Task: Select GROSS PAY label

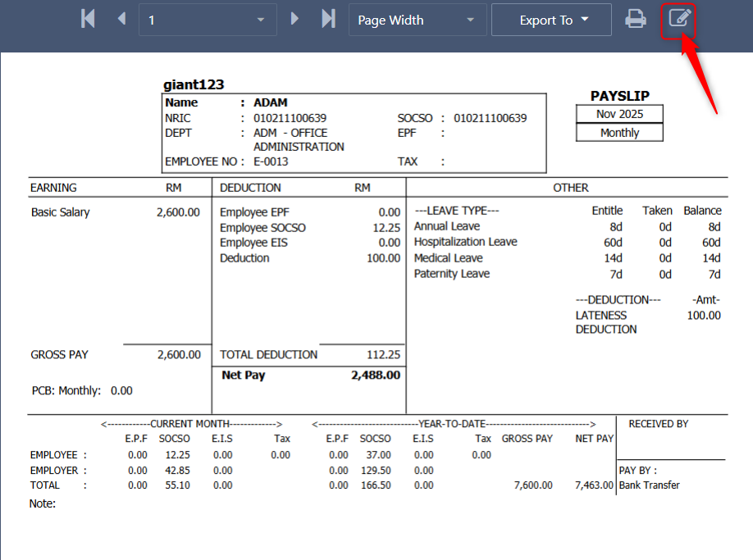Action: click(x=60, y=355)
